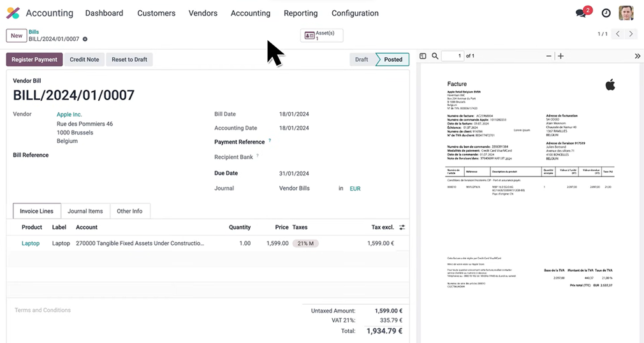Select the Draft status stage
The image size is (644, 343).
pyautogui.click(x=362, y=59)
